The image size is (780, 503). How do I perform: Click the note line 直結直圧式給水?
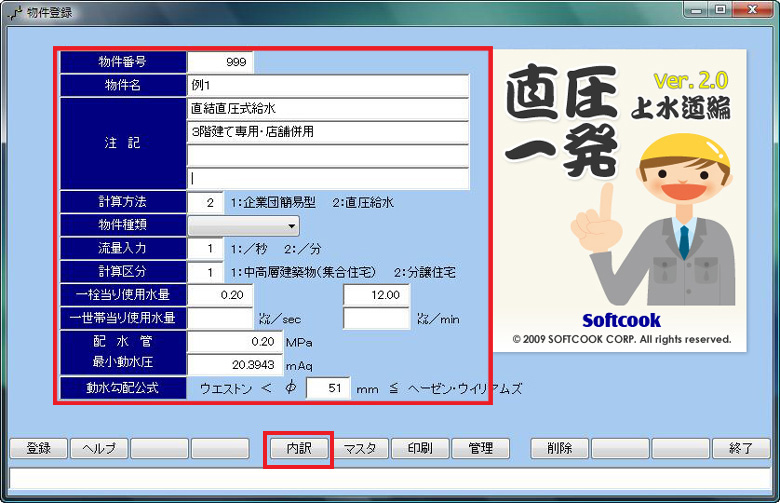pos(328,109)
